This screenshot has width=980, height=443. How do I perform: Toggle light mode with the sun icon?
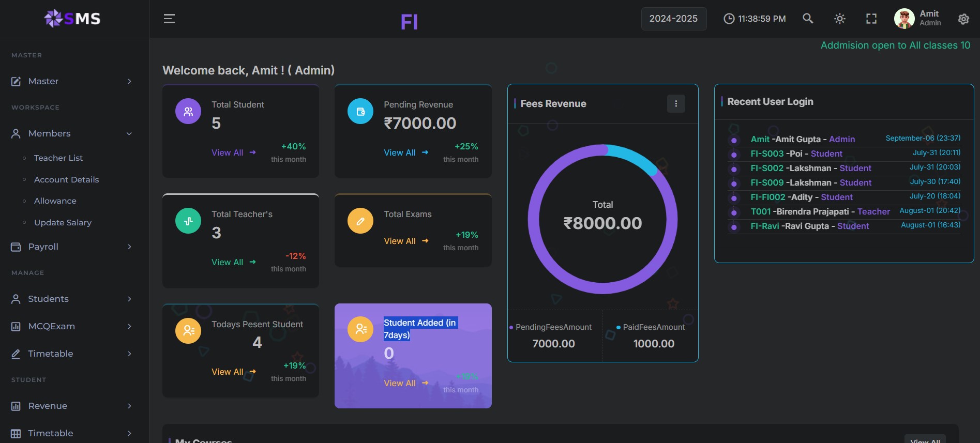point(840,19)
